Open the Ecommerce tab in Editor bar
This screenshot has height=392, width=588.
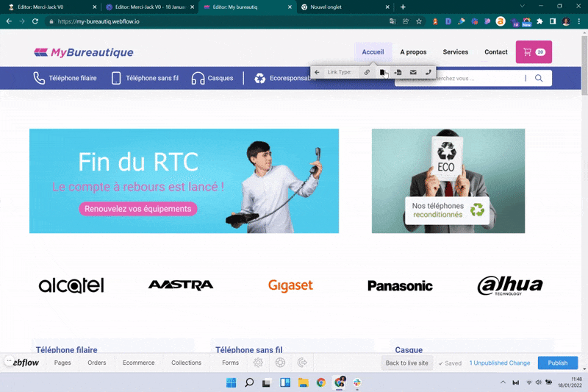pos(139,363)
